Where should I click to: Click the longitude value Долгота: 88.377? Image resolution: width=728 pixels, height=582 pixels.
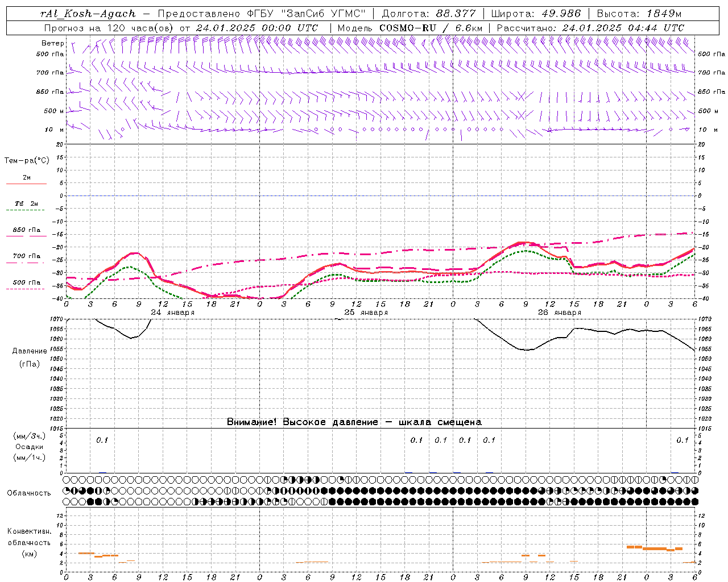coord(429,14)
